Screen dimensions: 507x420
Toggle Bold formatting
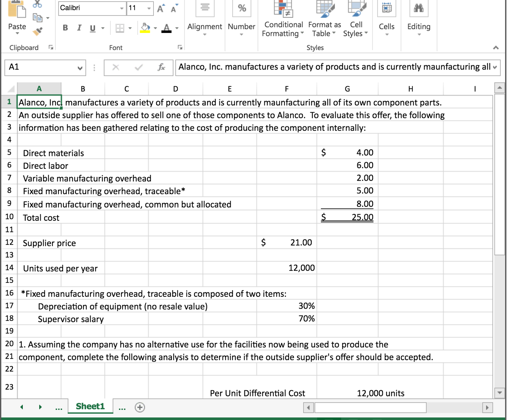tap(65, 28)
